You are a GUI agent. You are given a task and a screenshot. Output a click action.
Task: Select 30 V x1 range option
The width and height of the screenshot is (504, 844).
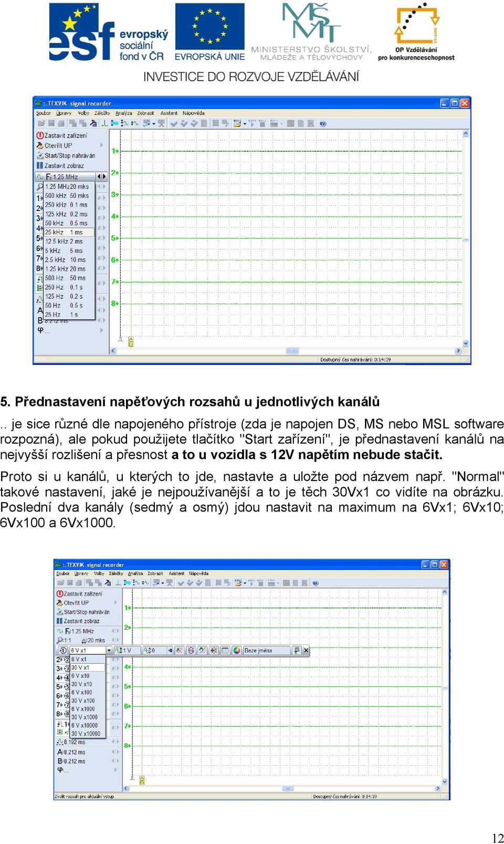click(x=87, y=668)
